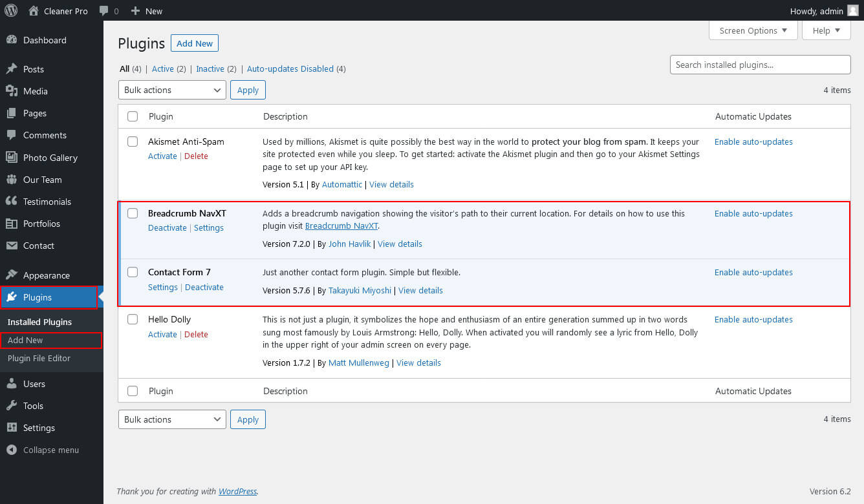Click the Plugins plug icon
Viewport: 864px width, 504px height.
pyautogui.click(x=12, y=297)
